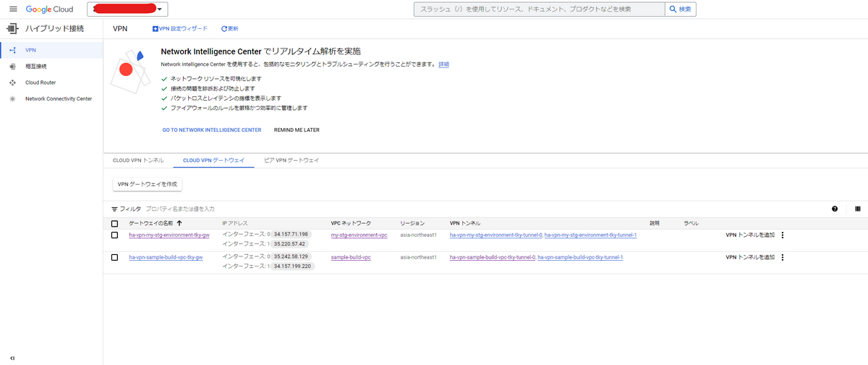The image size is (868, 365).
Task: Check the ha-vpn-my-stg-environment-tky-gw row checkbox
Action: (x=114, y=235)
